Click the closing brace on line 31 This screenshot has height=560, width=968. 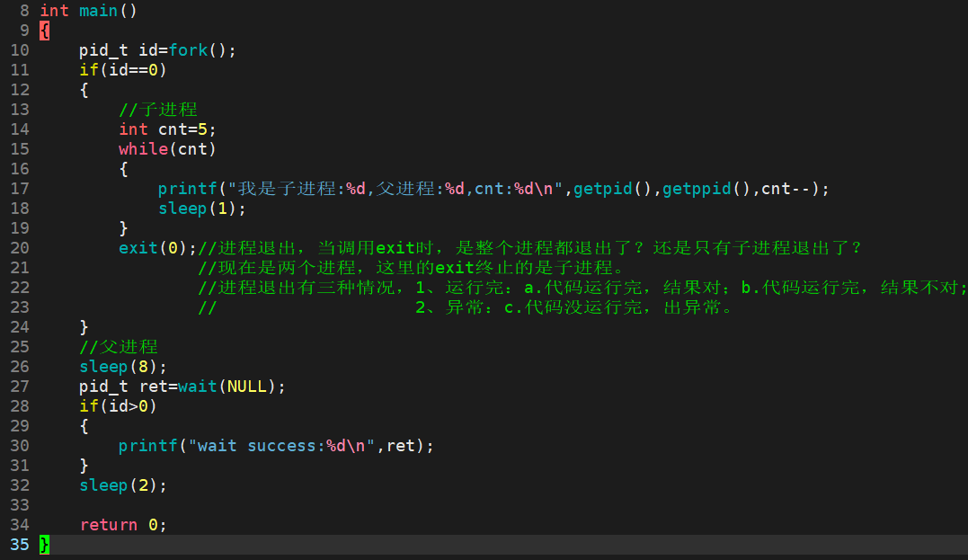point(84,466)
